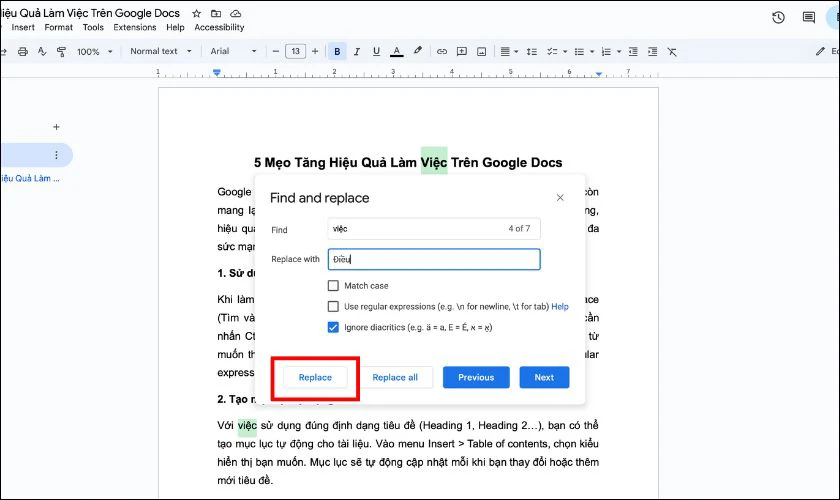Open the comments panel icon
This screenshot has height=500, width=840.
(x=808, y=18)
